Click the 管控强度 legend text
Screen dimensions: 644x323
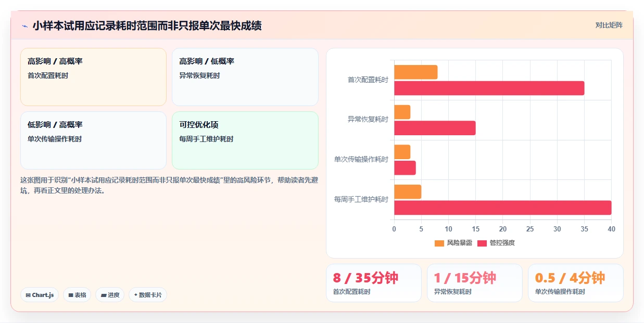coord(502,243)
